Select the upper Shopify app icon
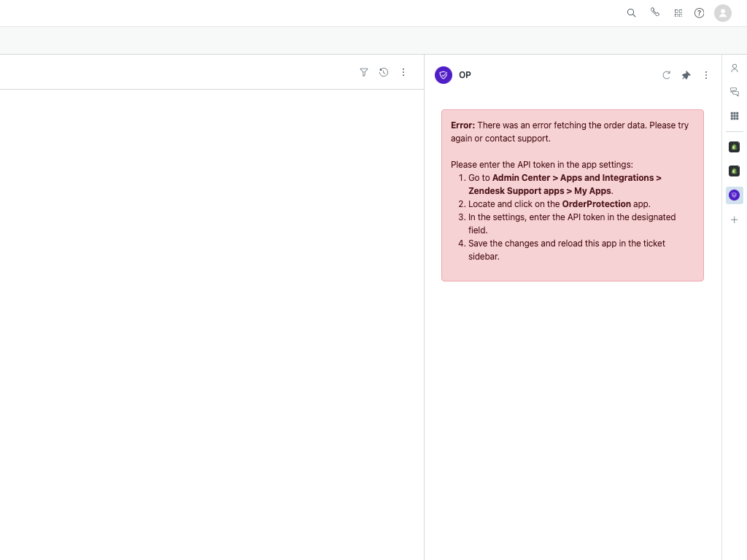 (735, 147)
